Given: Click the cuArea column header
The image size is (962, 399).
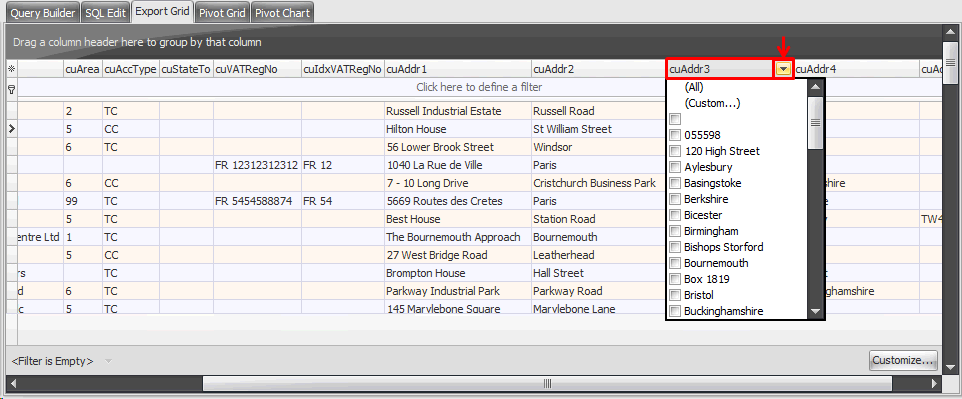Looking at the screenshot, I should point(82,69).
